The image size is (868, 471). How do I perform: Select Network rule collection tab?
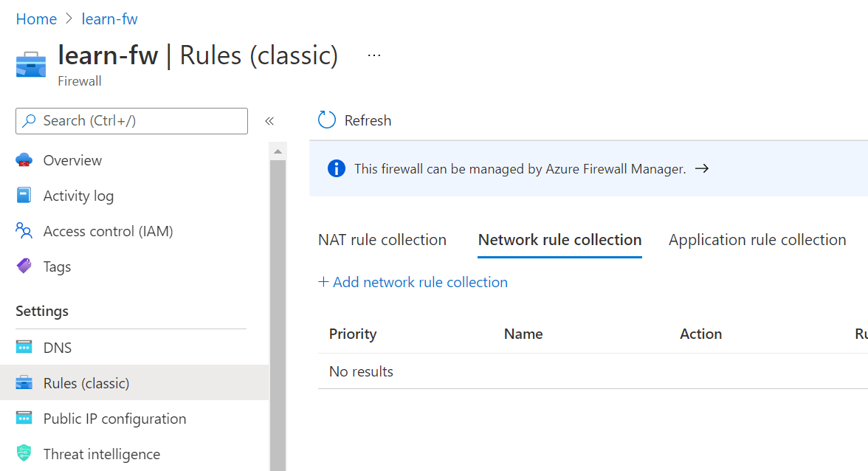tap(559, 240)
